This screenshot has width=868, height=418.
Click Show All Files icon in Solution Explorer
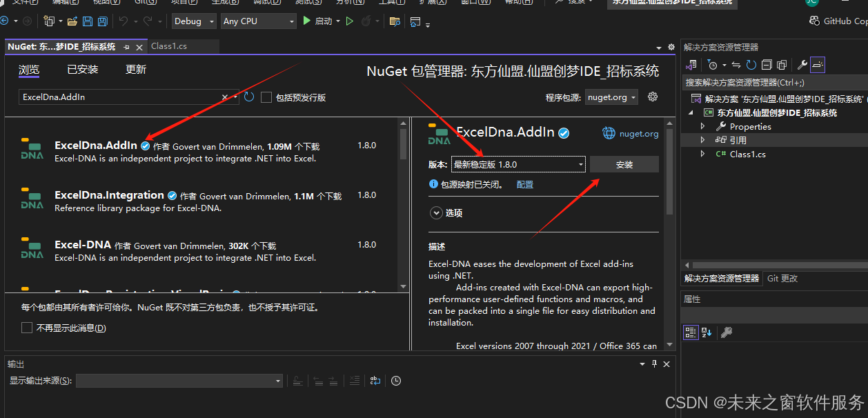pyautogui.click(x=782, y=65)
